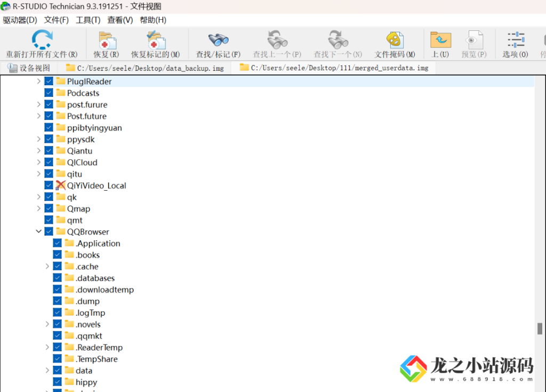Open the Drive (驱动器) menu
This screenshot has width=546, height=392.
point(20,20)
